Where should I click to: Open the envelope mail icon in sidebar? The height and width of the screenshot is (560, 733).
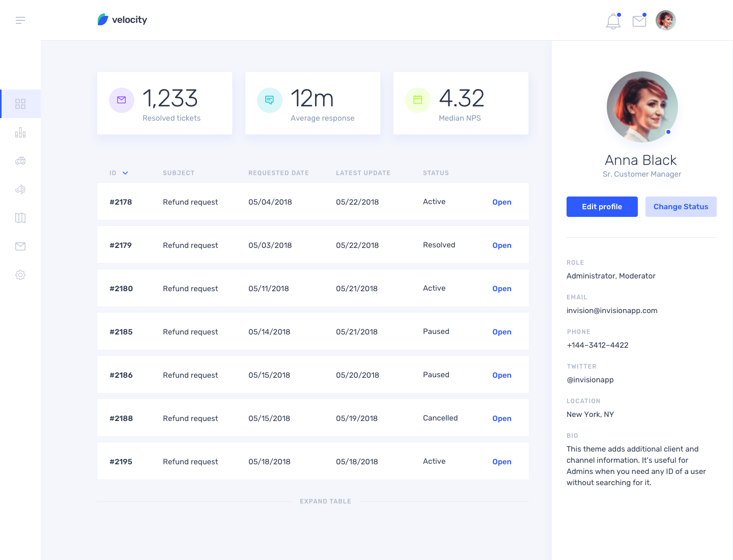[x=20, y=246]
